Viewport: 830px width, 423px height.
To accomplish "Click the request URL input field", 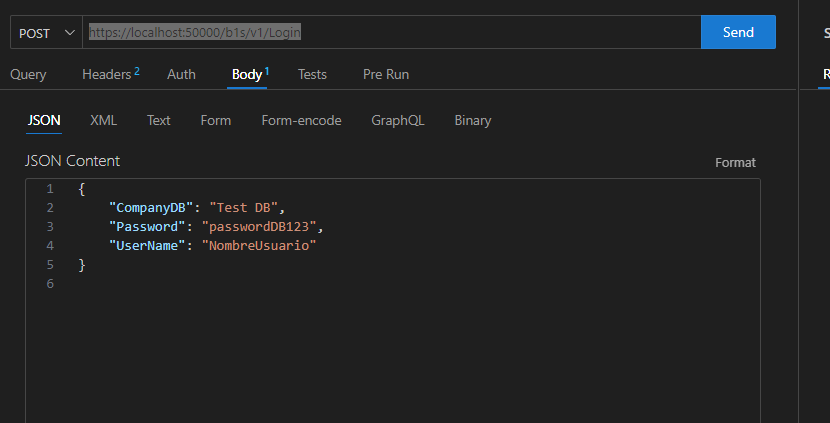I will (390, 33).
